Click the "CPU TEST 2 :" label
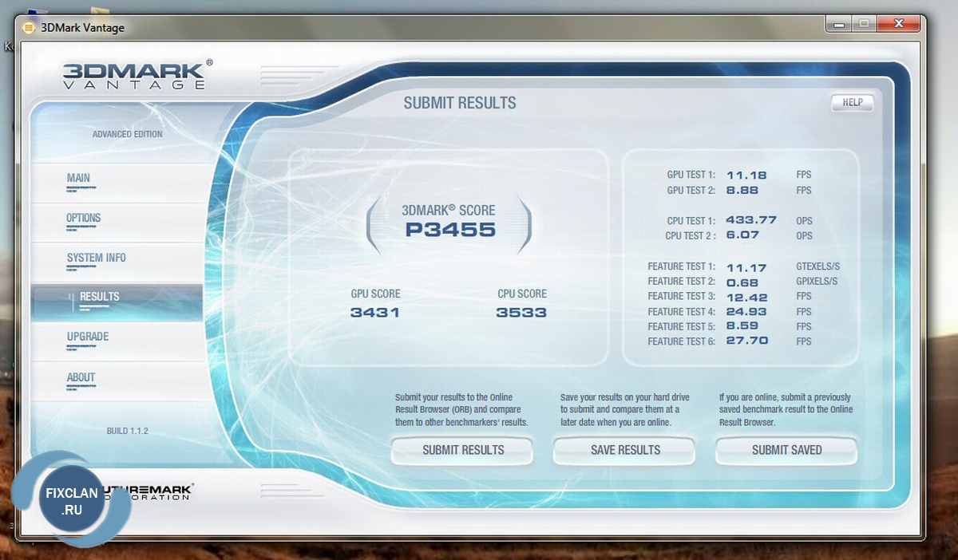This screenshot has height=560, width=958. [x=691, y=236]
